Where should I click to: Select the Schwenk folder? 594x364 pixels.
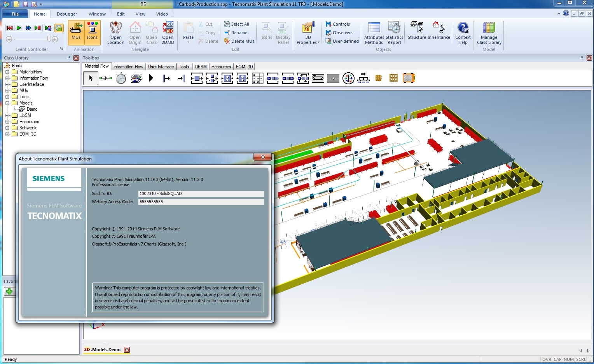(28, 128)
